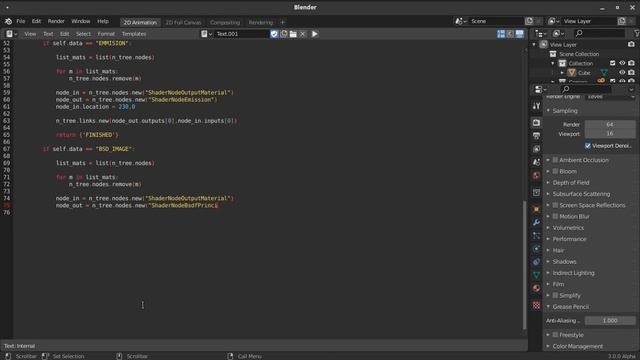Enable the Bloom checkbox
640x360 pixels.
555,171
